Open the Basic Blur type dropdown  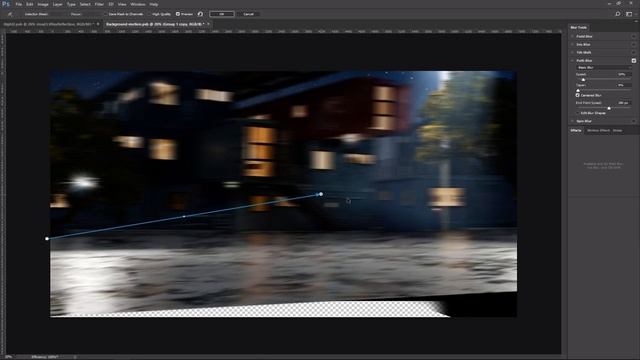(x=604, y=67)
